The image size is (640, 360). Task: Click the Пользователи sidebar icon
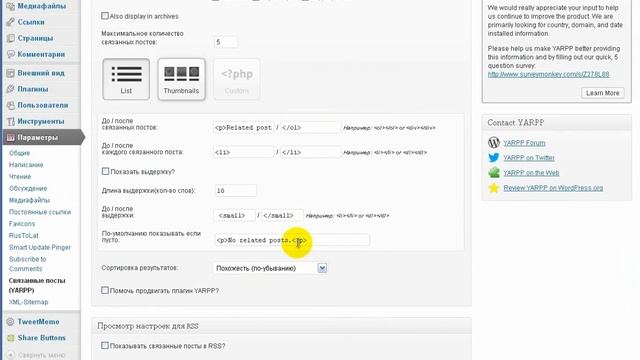[11, 105]
